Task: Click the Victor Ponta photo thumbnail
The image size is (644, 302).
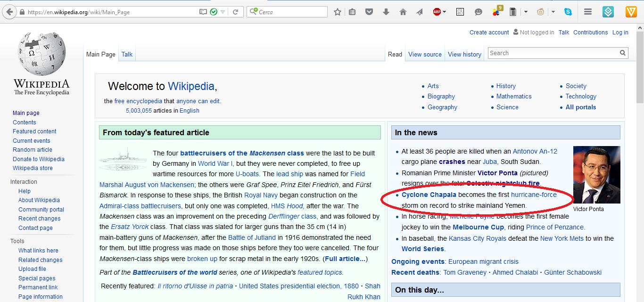Action: 596,174
